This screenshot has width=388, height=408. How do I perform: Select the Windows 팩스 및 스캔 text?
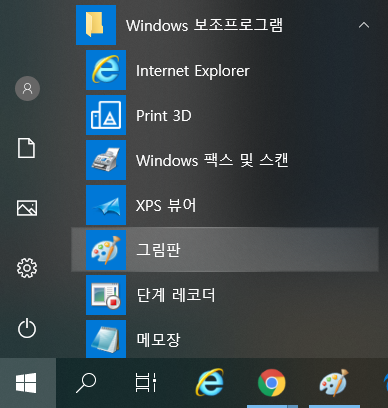point(212,160)
